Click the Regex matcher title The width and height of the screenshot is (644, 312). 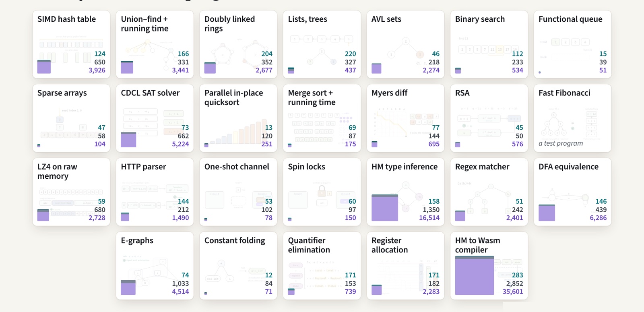click(482, 167)
